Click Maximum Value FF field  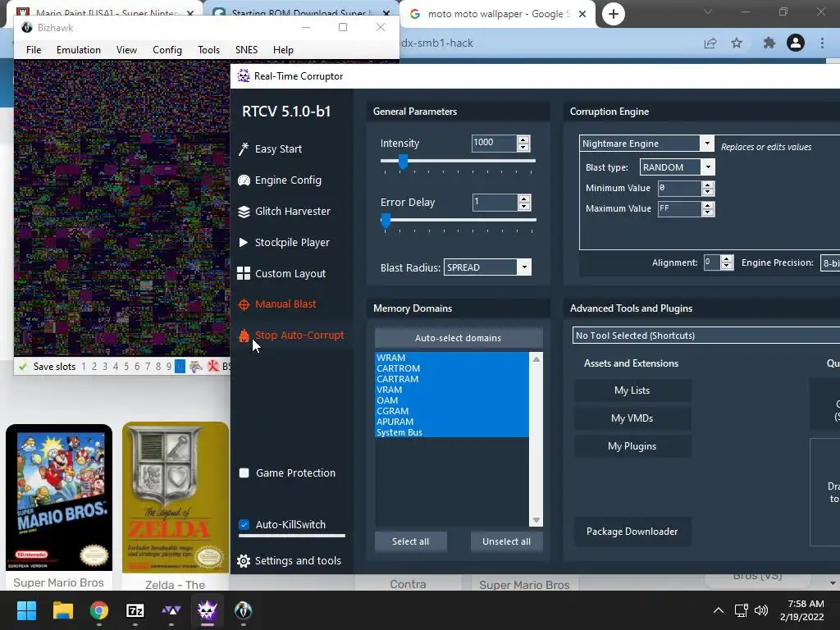point(679,208)
